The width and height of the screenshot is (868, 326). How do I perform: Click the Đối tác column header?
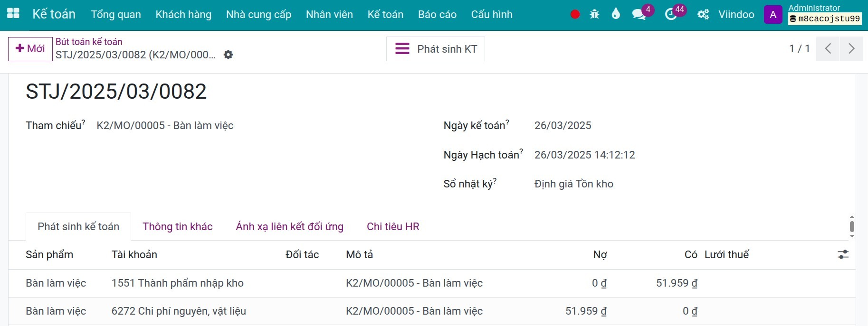(x=302, y=255)
